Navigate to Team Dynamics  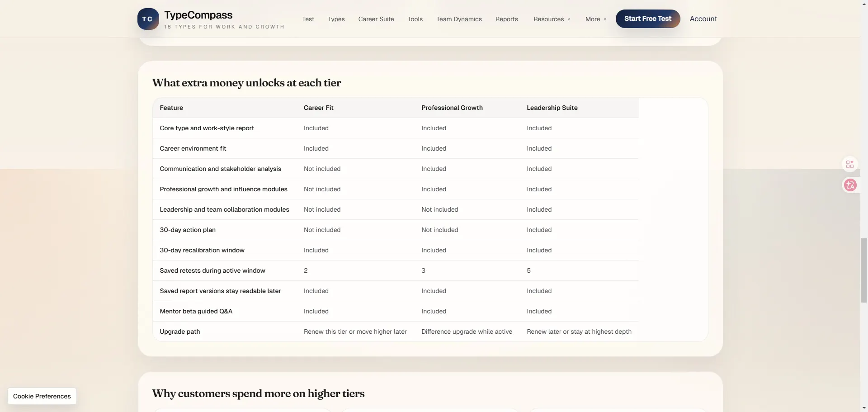tap(459, 19)
